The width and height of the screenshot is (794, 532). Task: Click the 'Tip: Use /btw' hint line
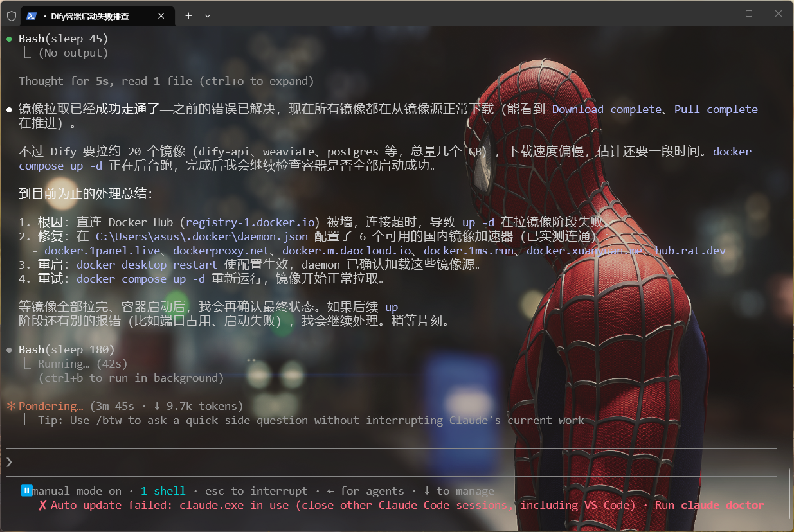[x=311, y=420]
